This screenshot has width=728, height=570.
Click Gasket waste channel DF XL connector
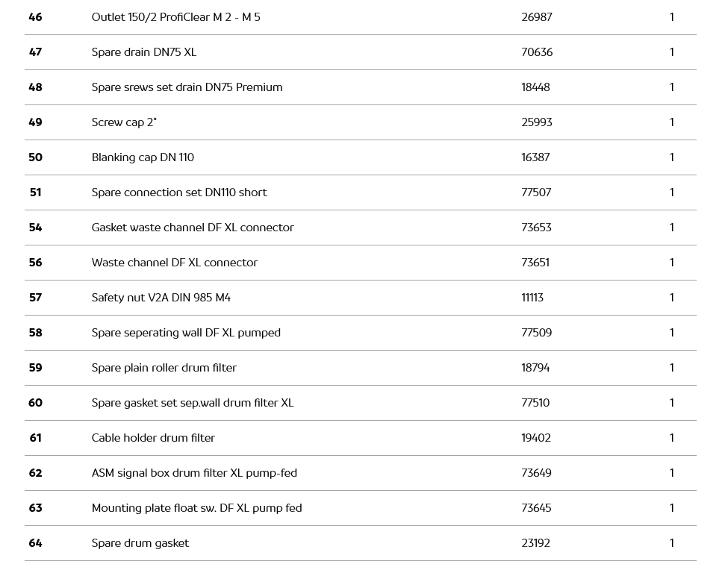click(193, 228)
